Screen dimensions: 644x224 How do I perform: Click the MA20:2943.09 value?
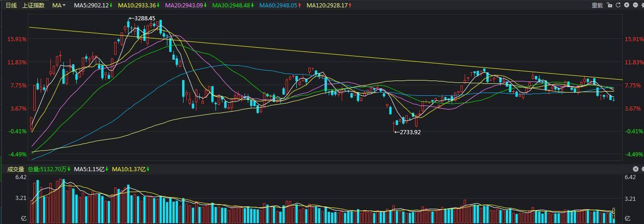(x=184, y=5)
